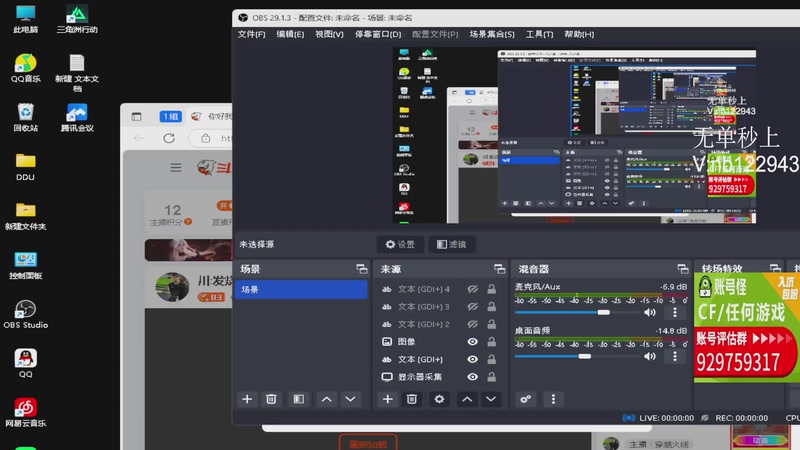Move scene up with arrow icon

tap(327, 399)
